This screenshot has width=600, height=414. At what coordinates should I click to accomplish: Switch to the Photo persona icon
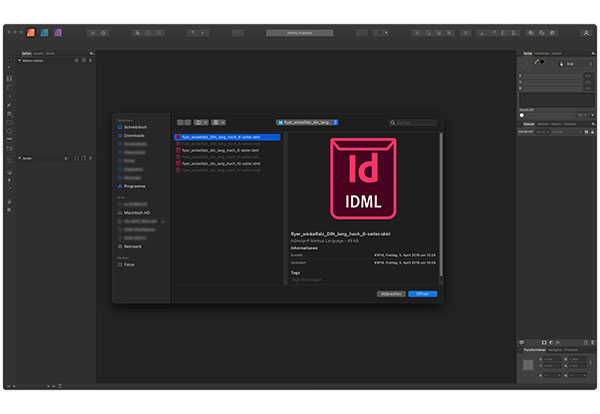click(x=58, y=33)
